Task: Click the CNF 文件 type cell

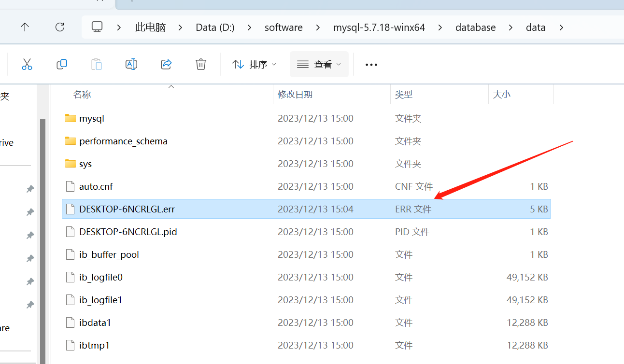Action: tap(413, 186)
